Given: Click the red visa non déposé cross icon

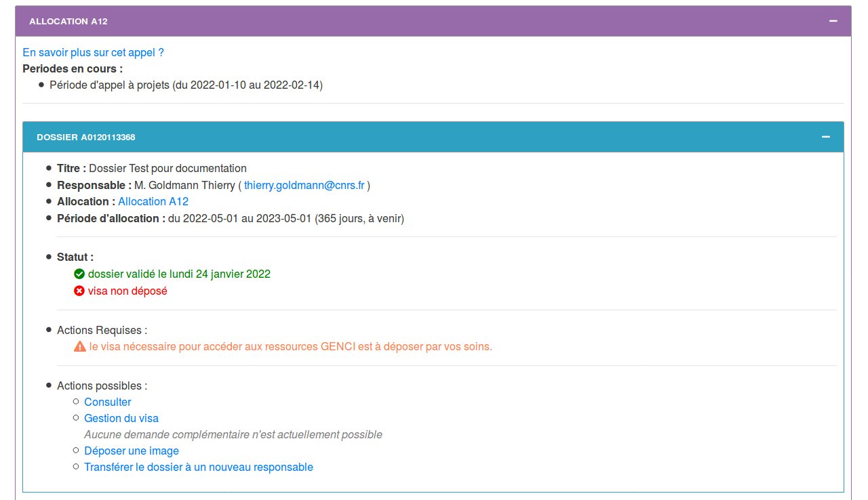Looking at the screenshot, I should [x=79, y=291].
